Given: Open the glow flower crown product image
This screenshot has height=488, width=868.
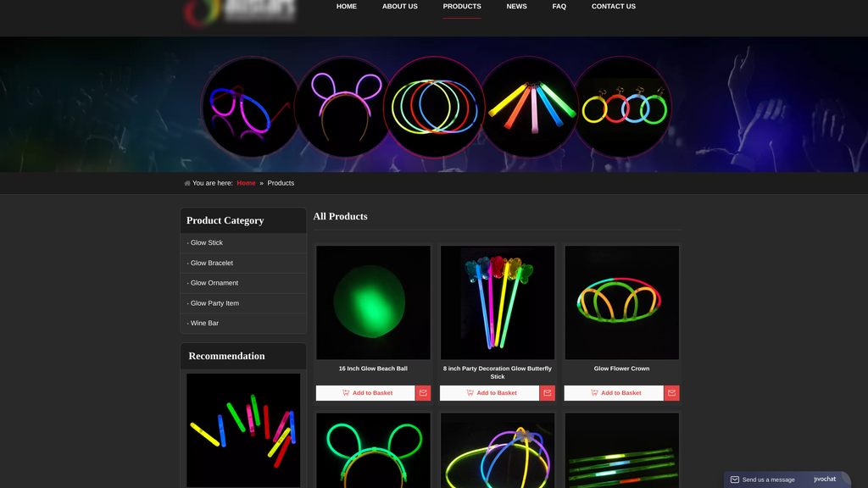Looking at the screenshot, I should tap(621, 302).
